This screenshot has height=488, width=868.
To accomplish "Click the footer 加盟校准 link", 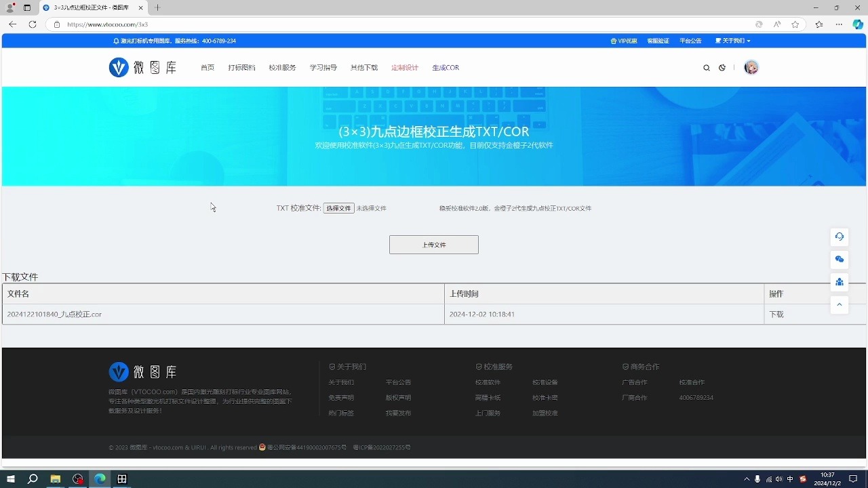I will [545, 413].
